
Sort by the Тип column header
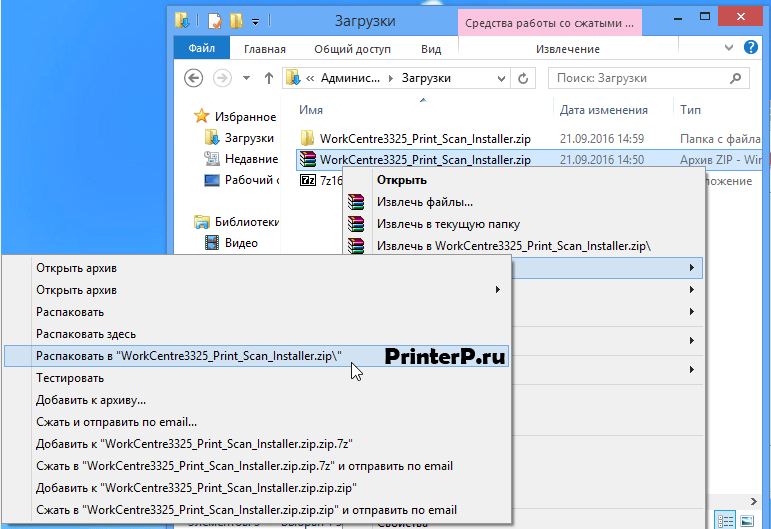coord(690,110)
